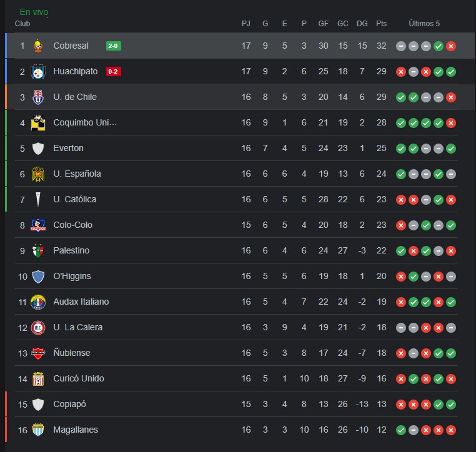Click the U. de Chile crest icon
The height and width of the screenshot is (452, 476).
[x=38, y=97]
